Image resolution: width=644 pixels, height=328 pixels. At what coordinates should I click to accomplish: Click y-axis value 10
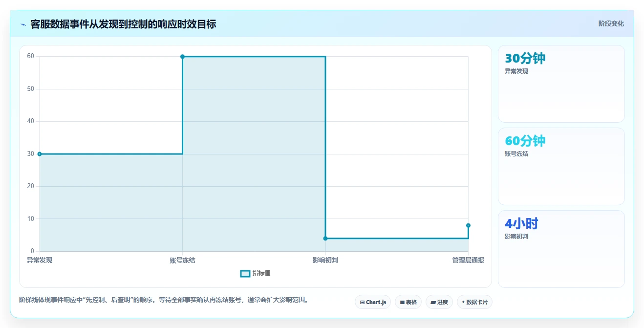click(31, 219)
